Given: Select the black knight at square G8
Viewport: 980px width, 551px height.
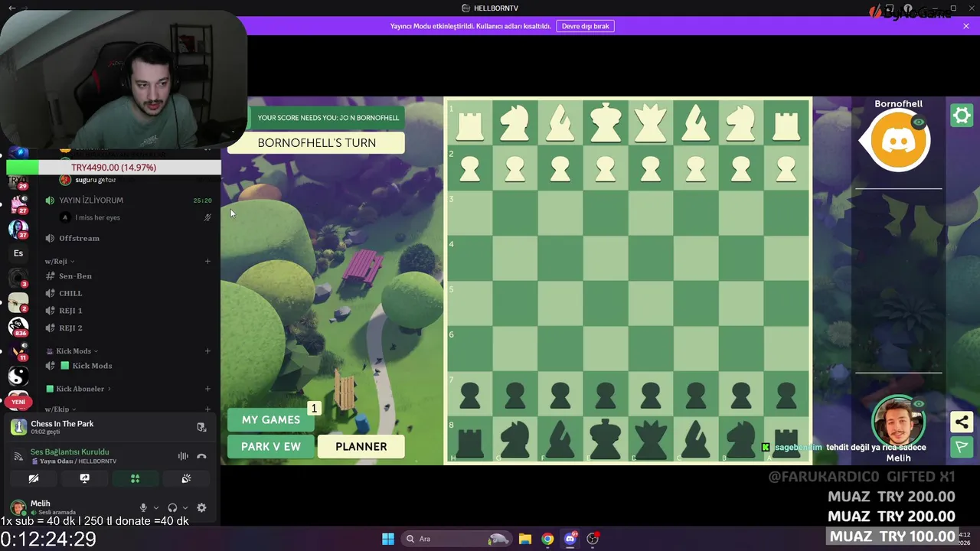Looking at the screenshot, I should [514, 440].
